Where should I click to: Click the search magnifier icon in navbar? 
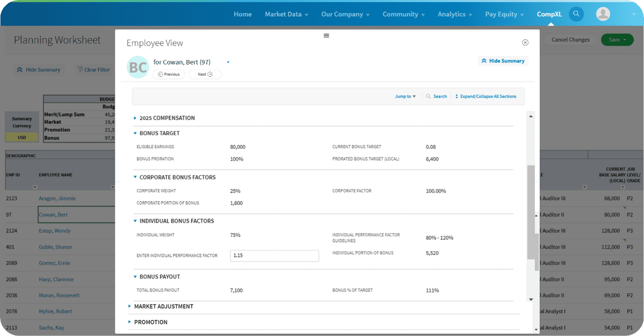(x=576, y=14)
